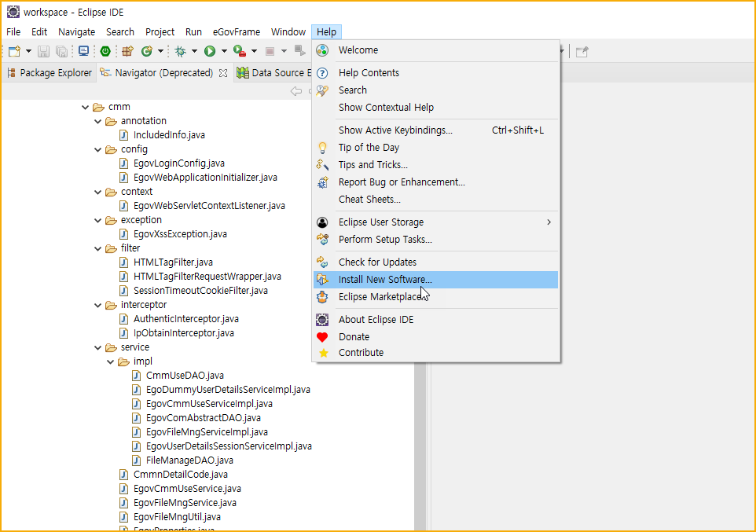Choose Perform Setup Tasks entry
The width and height of the screenshot is (756, 532).
click(x=436, y=240)
